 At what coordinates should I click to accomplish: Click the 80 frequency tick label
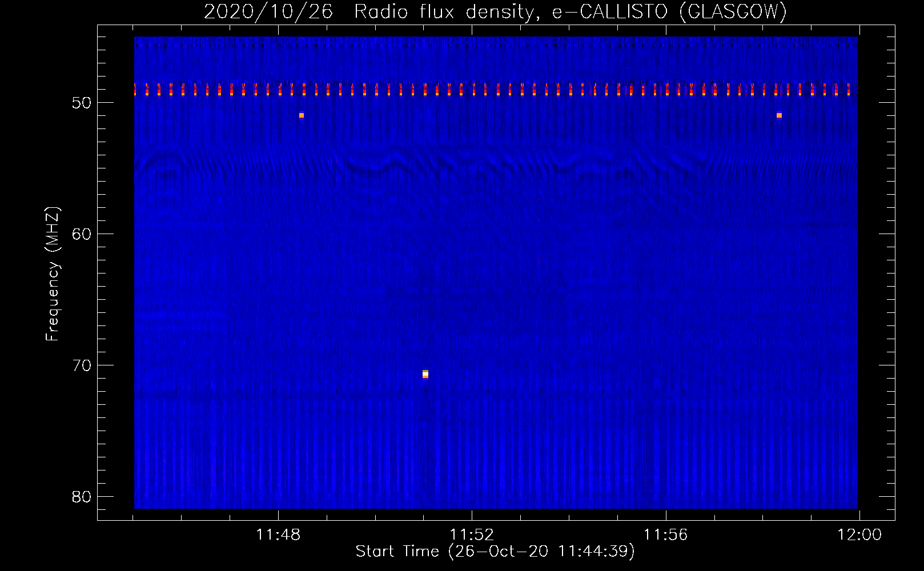(82, 497)
